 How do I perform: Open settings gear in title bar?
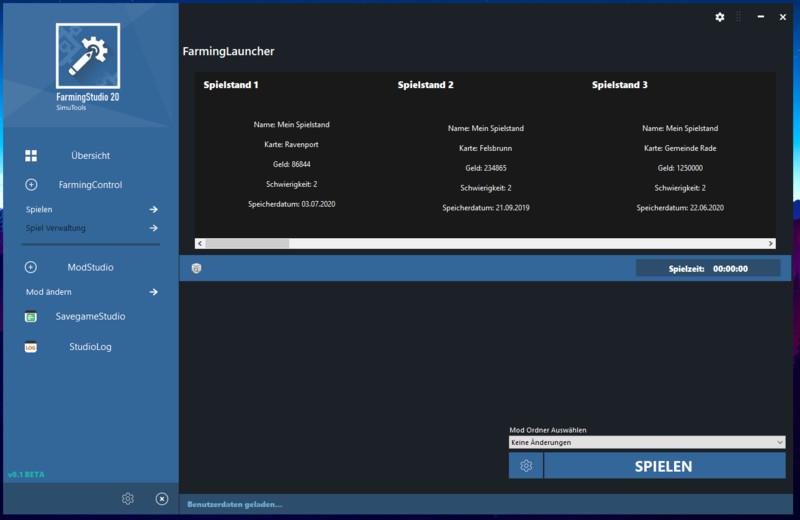pyautogui.click(x=720, y=17)
